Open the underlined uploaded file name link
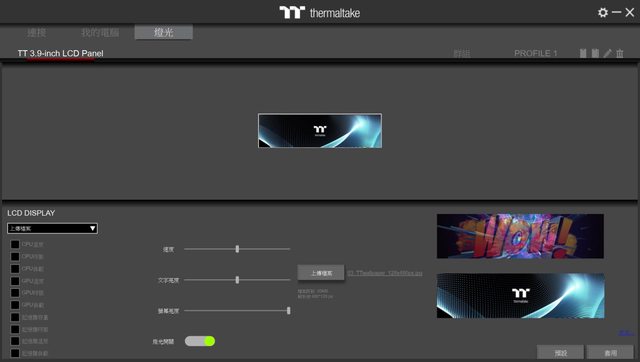 384,273
